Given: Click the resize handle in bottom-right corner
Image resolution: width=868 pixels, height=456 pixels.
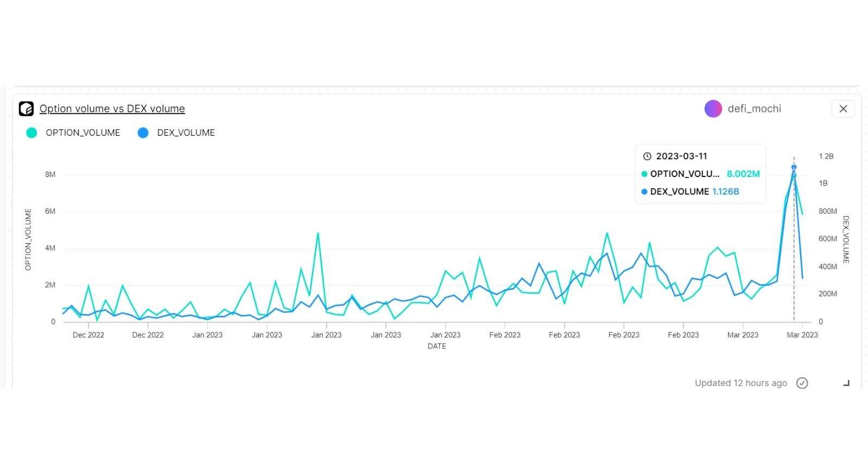Looking at the screenshot, I should pyautogui.click(x=846, y=383).
